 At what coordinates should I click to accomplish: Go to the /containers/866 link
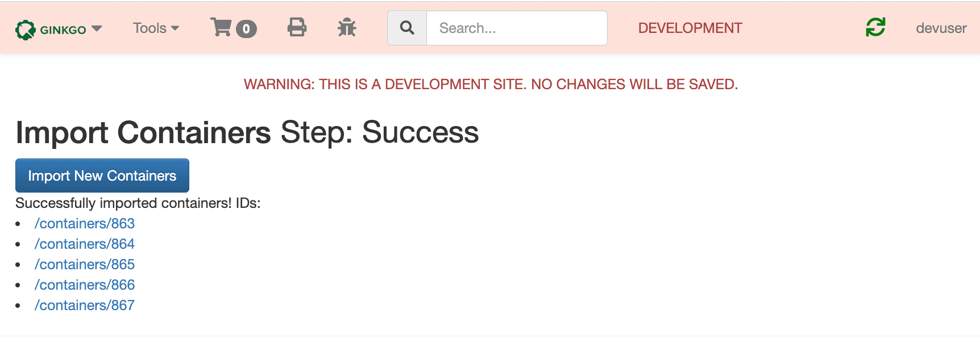(85, 285)
